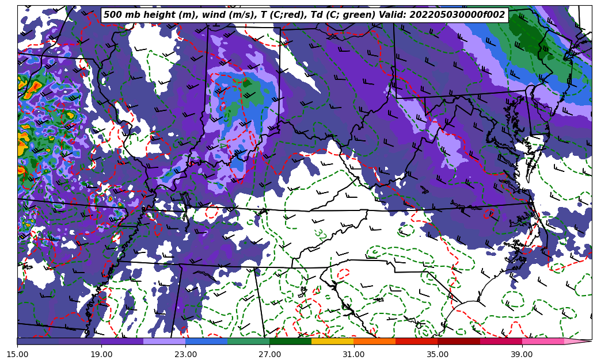
Task: Click the green contour label 30
Action: [x=320, y=233]
